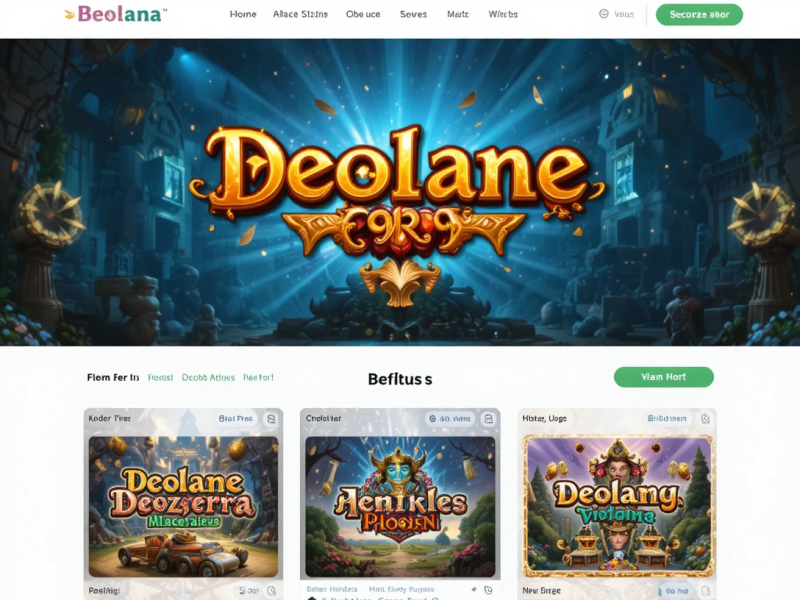Image resolution: width=800 pixels, height=600 pixels.
Task: Click the square icon on Koder Firer card
Action: coord(271,418)
